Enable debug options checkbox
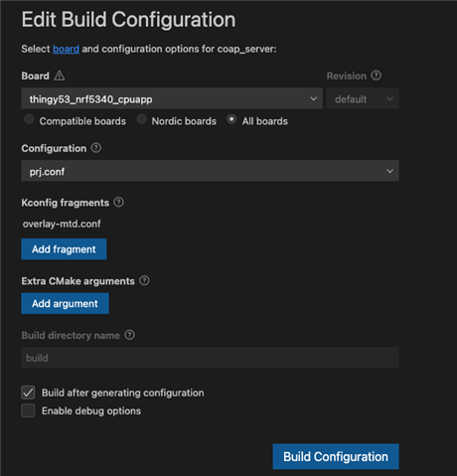The image size is (457, 476). (28, 410)
